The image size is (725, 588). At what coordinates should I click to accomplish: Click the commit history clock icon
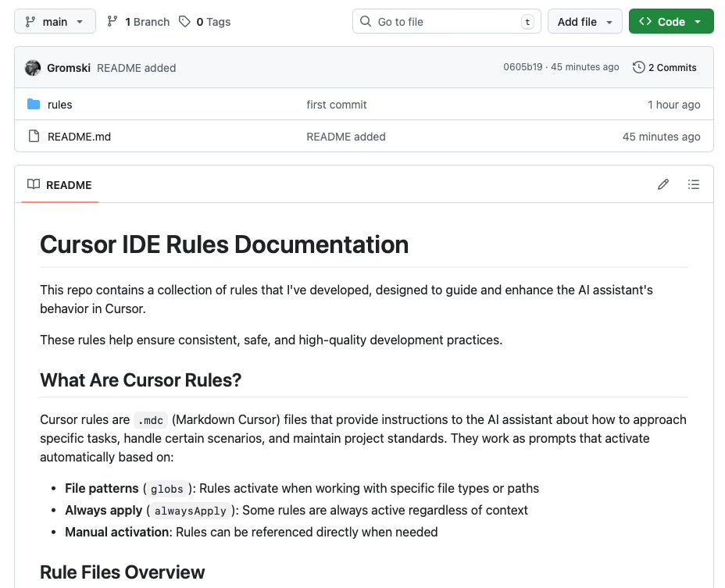tap(638, 67)
